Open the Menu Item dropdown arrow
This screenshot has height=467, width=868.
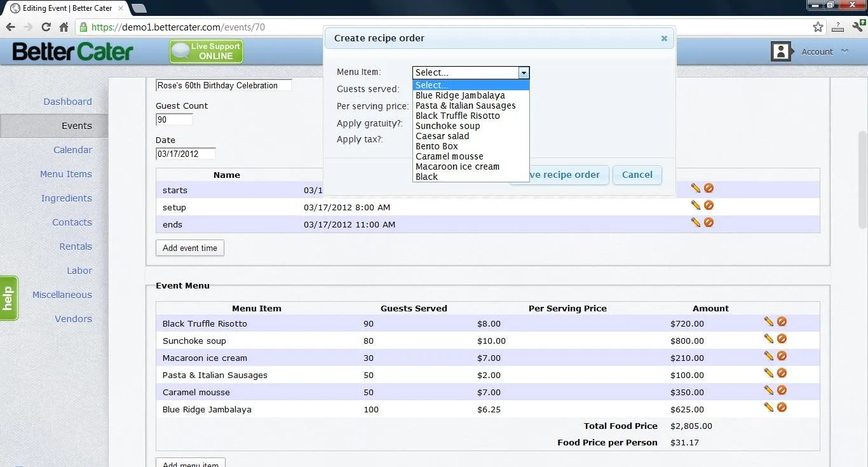(524, 72)
